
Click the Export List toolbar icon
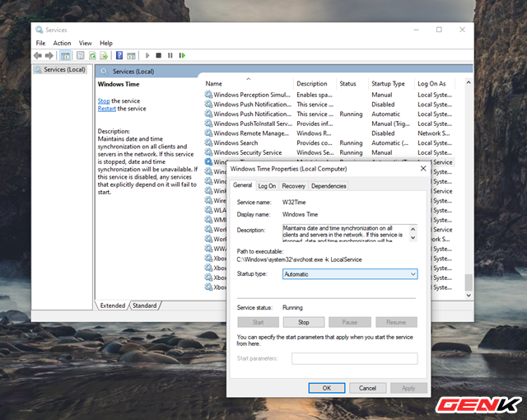[104, 55]
